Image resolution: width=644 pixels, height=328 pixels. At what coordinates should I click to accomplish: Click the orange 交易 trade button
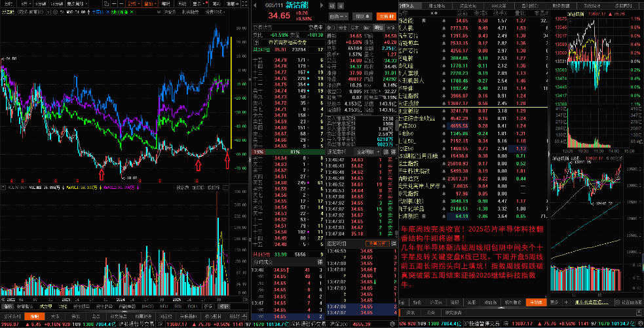(x=387, y=16)
